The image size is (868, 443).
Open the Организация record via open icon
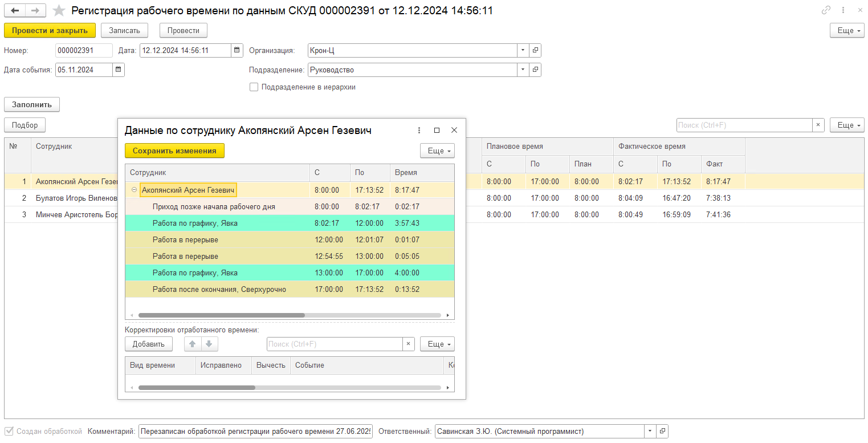[x=535, y=50]
